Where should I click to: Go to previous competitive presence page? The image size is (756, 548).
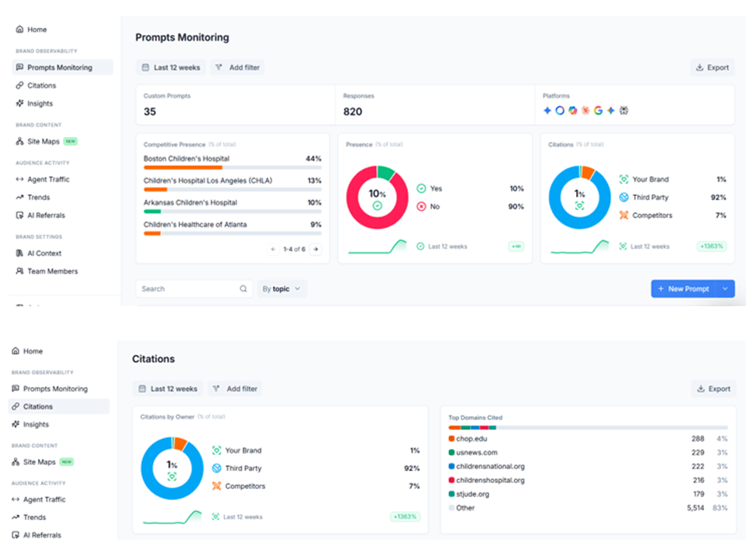coord(274,249)
